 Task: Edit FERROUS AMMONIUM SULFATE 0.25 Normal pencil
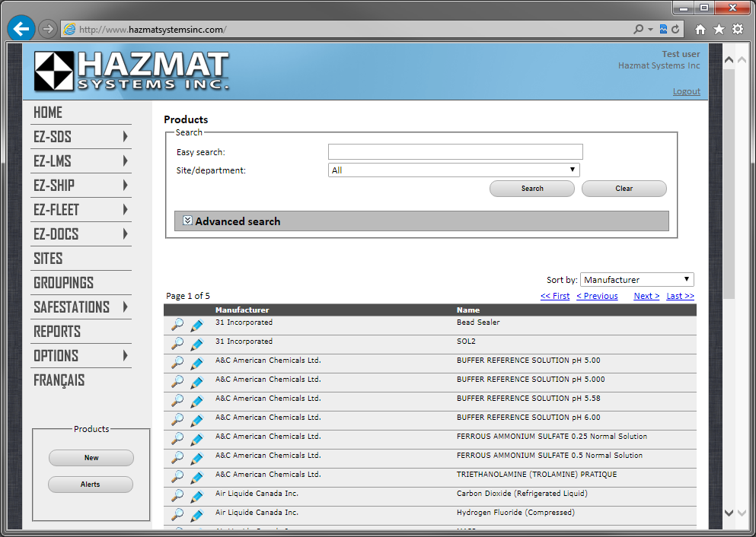coord(196,440)
